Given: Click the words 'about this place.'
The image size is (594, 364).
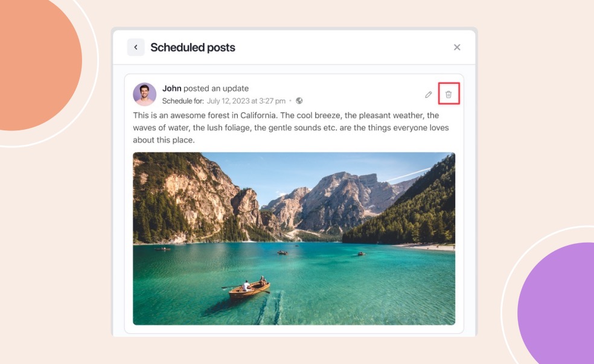Looking at the screenshot, I should point(164,140).
